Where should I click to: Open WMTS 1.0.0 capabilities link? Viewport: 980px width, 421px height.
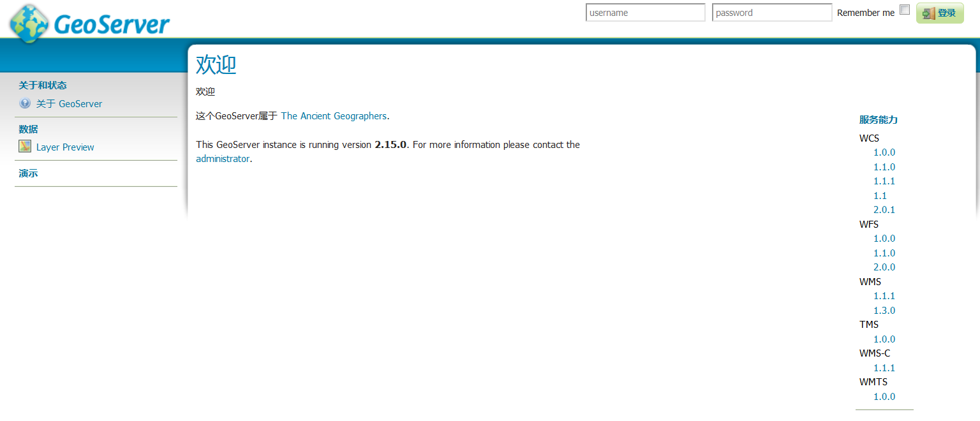(x=884, y=397)
